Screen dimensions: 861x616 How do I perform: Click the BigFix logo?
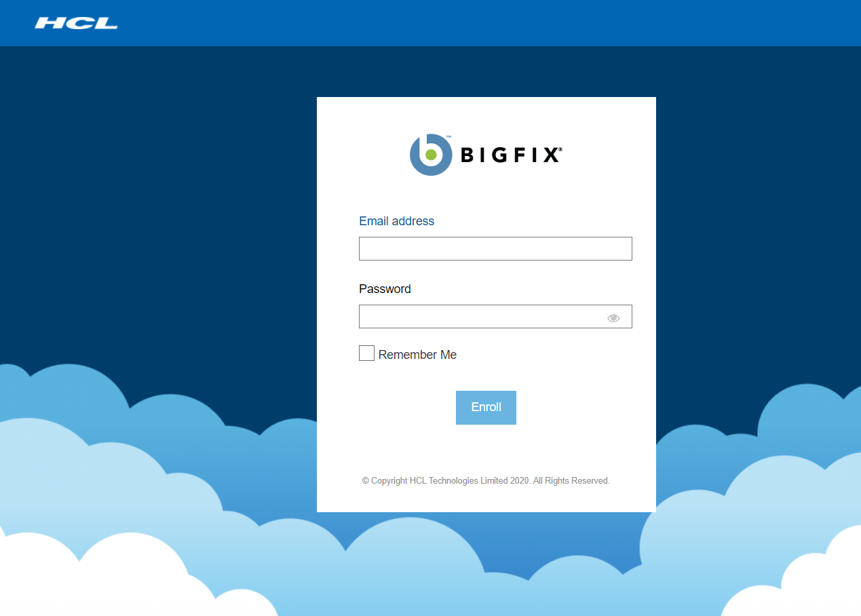[486, 155]
